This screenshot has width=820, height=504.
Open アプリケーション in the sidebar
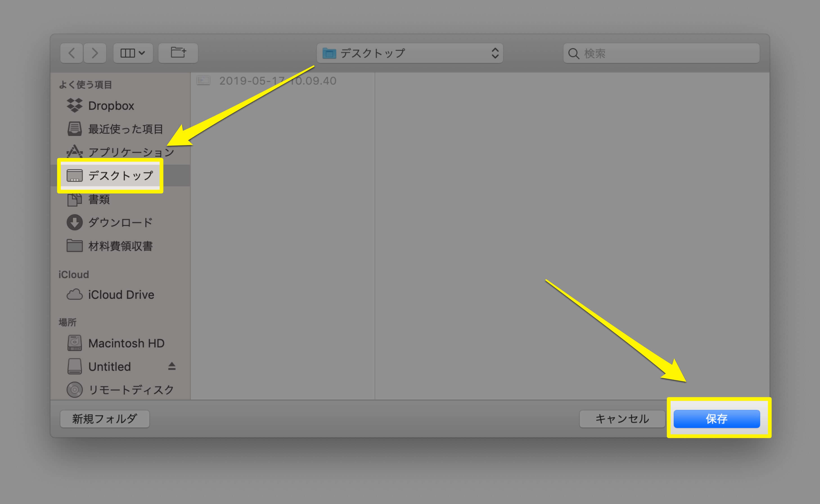(120, 152)
